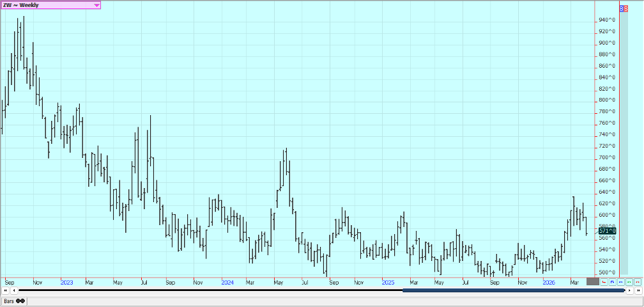Screen dimensions: 644x307
Task: Jump chart to the most recent bars
Action: [x=638, y=291]
